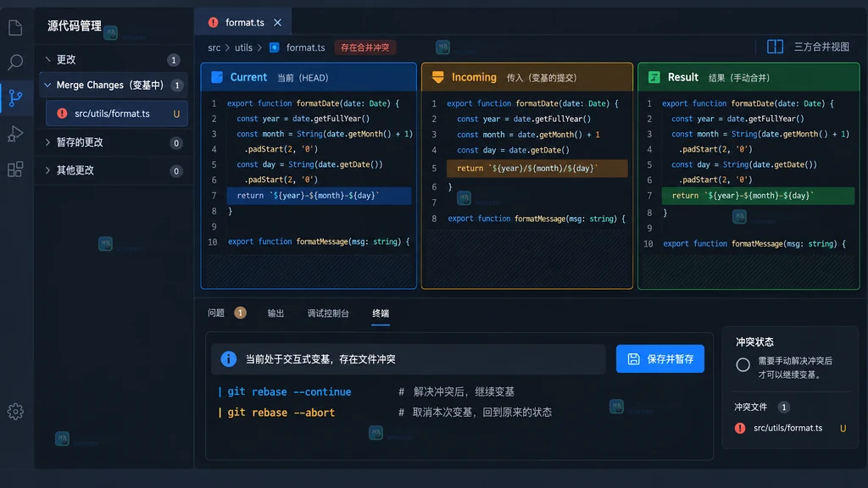Click the breadcrumb chevron after src
The image size is (868, 488).
click(227, 47)
